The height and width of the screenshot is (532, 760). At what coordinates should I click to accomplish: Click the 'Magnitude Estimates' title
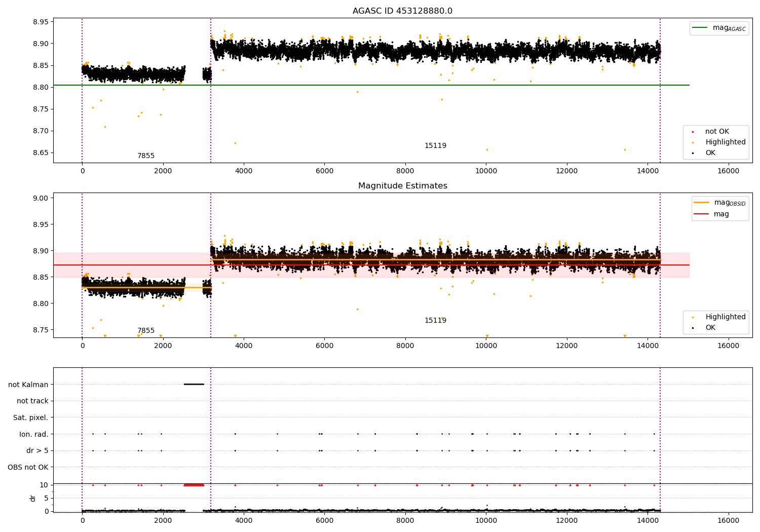[x=403, y=186]
